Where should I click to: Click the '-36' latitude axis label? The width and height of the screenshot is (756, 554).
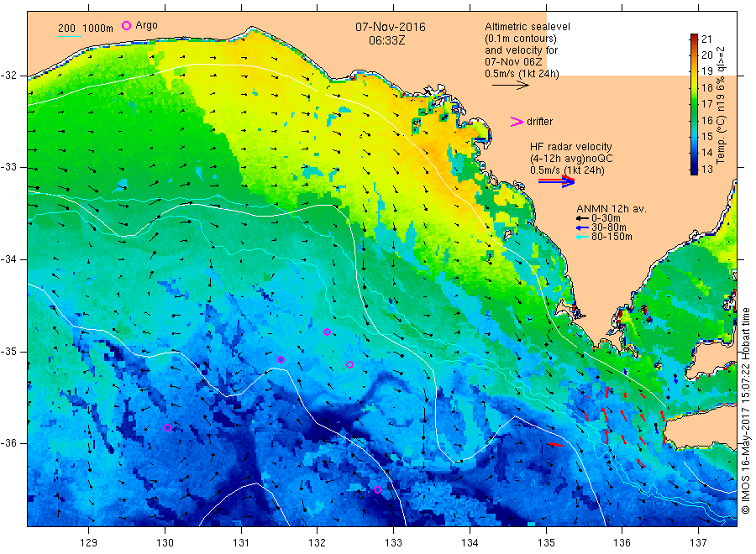click(x=8, y=443)
